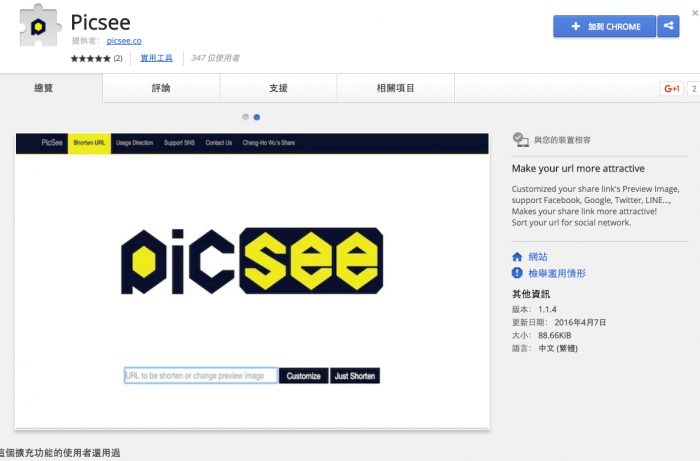
Task: Click the size value 88.66KiB
Action: tap(554, 335)
